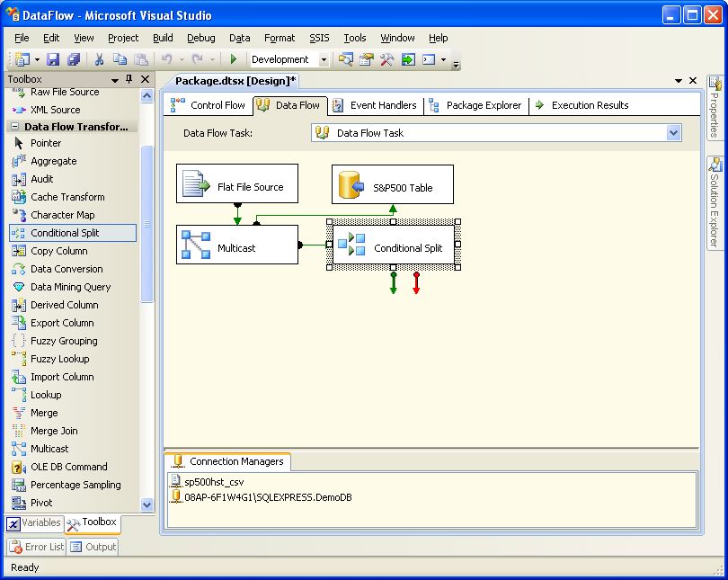Close the Toolbox panel
728x580 pixels.
(146, 79)
